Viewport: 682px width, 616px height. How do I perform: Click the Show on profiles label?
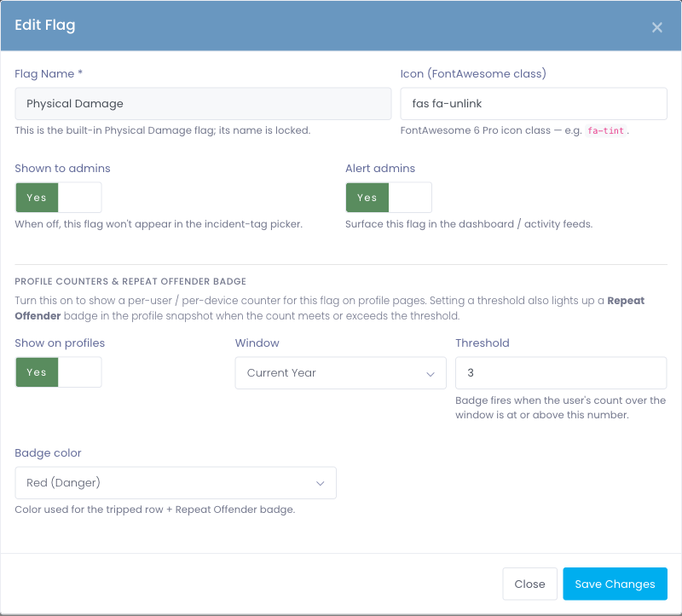tap(60, 343)
